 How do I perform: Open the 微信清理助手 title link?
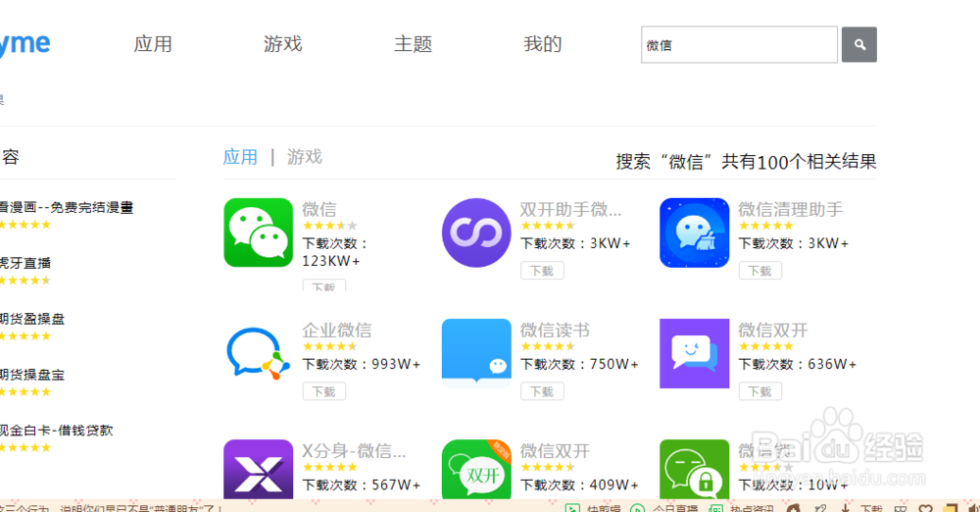[791, 209]
